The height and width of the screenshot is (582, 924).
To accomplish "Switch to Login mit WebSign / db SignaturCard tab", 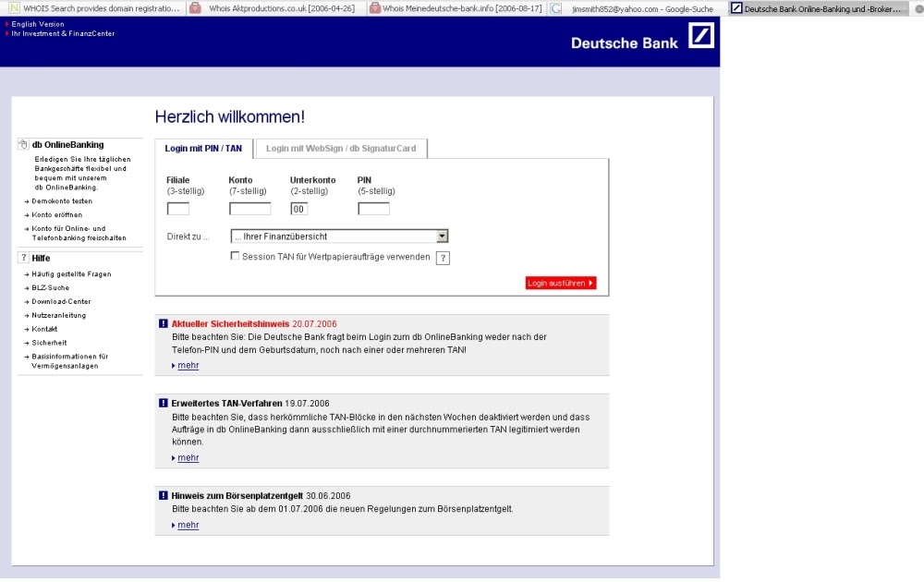I will [x=341, y=149].
